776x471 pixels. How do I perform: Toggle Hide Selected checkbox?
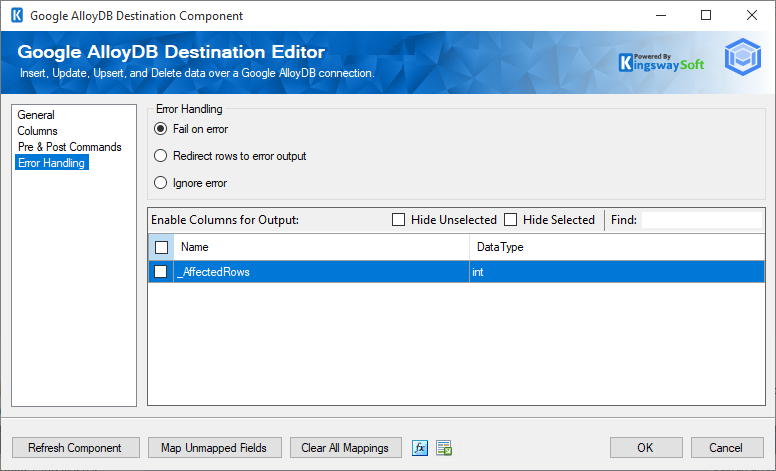click(x=510, y=220)
